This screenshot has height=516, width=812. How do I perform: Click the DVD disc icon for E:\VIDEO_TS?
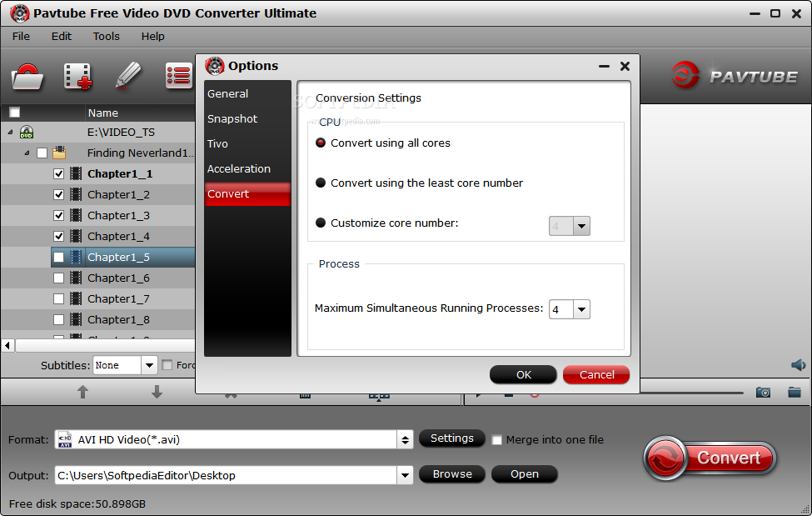pos(27,132)
